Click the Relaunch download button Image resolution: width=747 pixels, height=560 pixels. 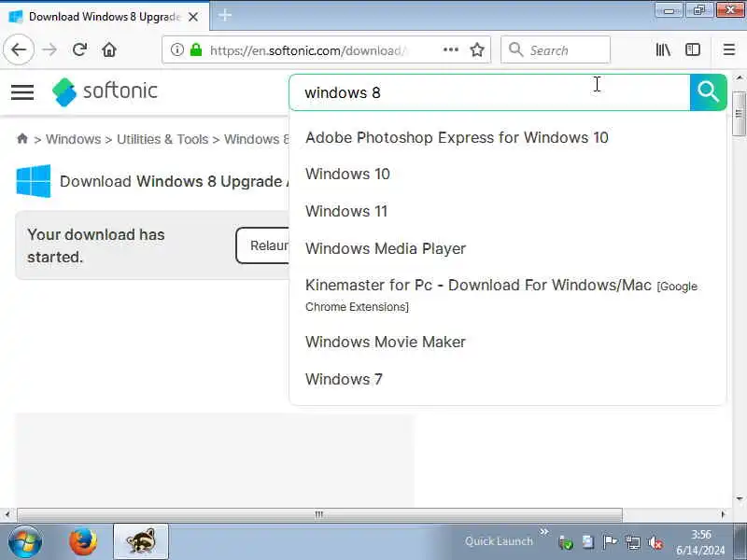[263, 245]
